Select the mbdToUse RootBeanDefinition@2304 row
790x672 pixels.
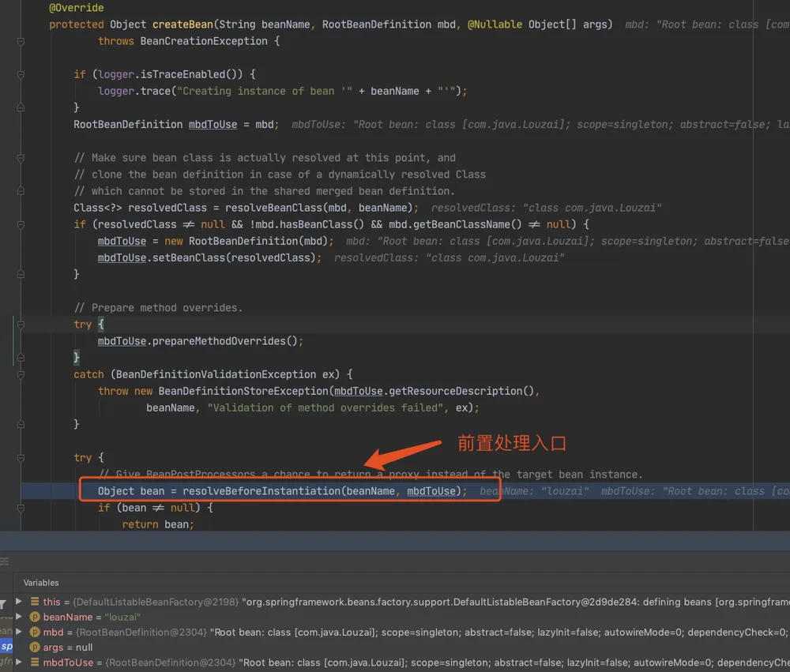tap(401, 662)
